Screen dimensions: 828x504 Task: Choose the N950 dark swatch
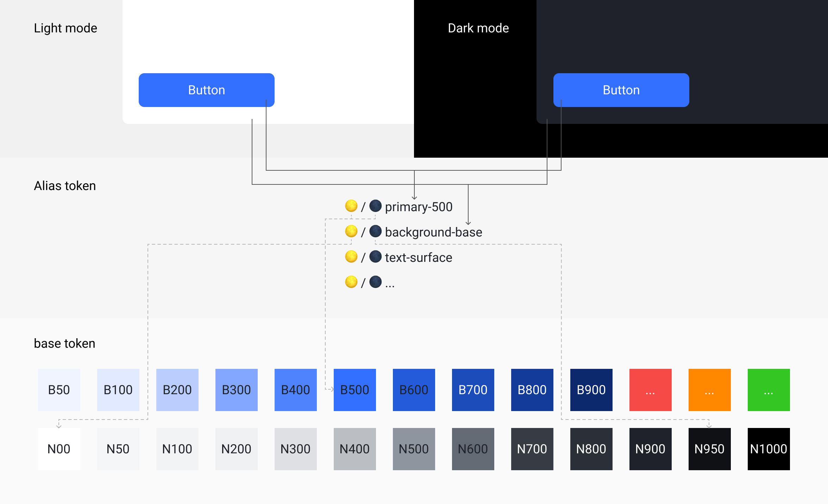pyautogui.click(x=709, y=449)
